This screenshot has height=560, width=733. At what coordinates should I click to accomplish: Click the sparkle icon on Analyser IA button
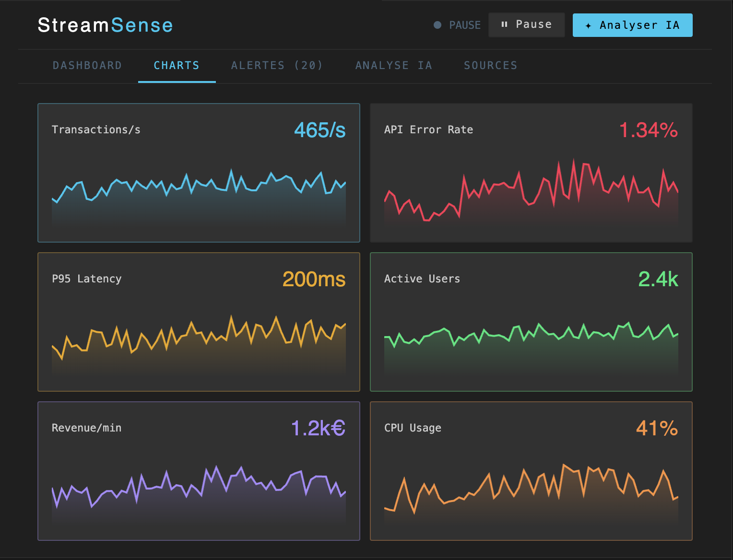click(x=589, y=25)
